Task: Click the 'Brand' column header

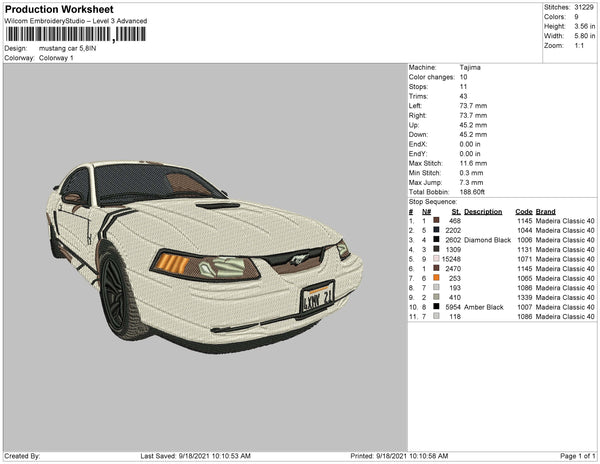Action: click(x=546, y=212)
